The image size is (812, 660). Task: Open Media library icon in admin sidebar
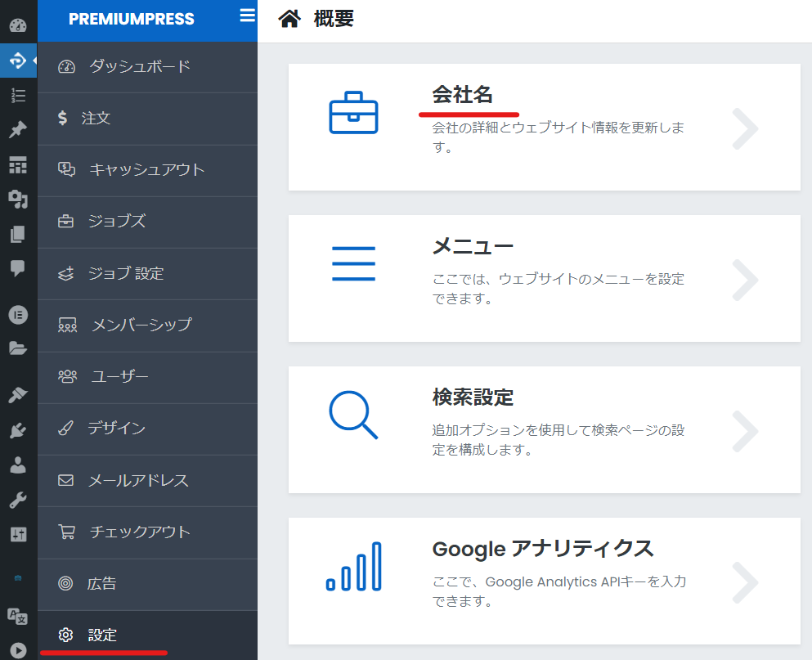pos(18,199)
